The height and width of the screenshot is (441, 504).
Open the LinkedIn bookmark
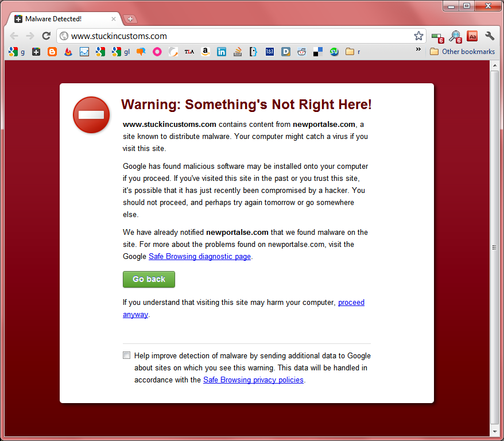click(x=222, y=52)
